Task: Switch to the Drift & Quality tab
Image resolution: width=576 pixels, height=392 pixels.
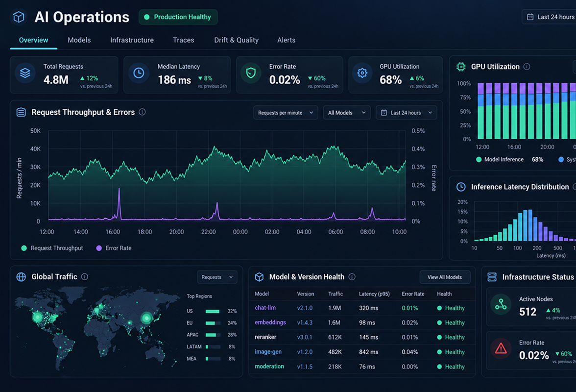Action: pos(236,40)
